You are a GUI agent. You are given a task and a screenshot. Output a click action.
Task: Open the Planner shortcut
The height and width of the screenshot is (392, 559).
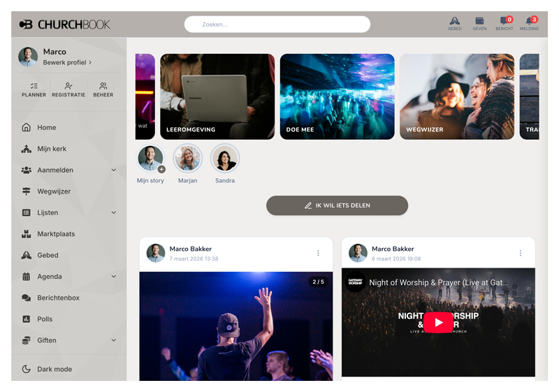pyautogui.click(x=34, y=89)
